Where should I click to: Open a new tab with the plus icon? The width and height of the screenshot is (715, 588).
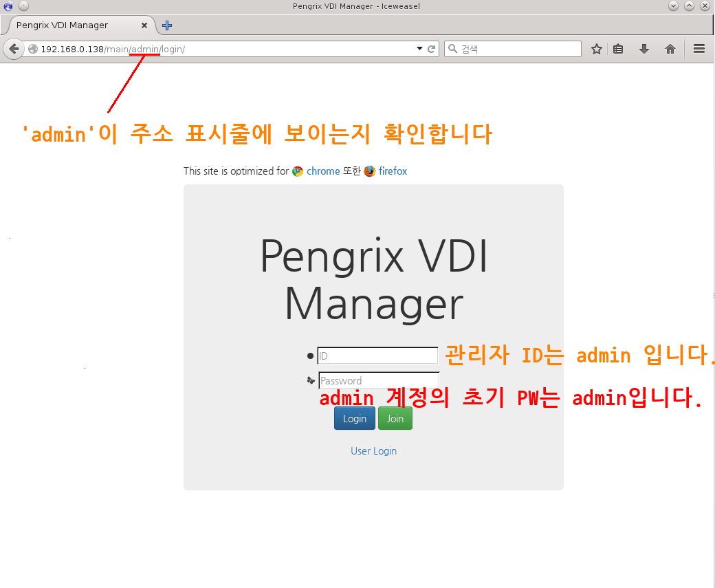(167, 25)
